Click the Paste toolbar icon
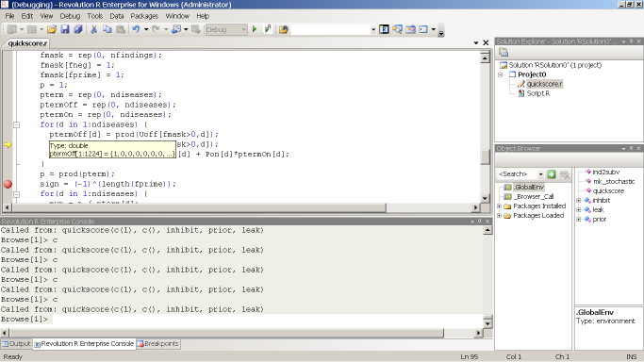 tap(121, 29)
